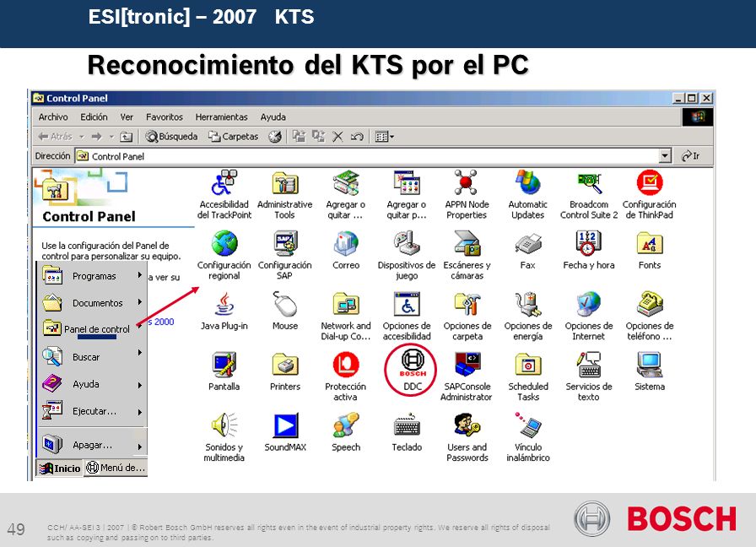Expand Documentos in Start menu
The height and width of the screenshot is (547, 756).
tap(92, 303)
